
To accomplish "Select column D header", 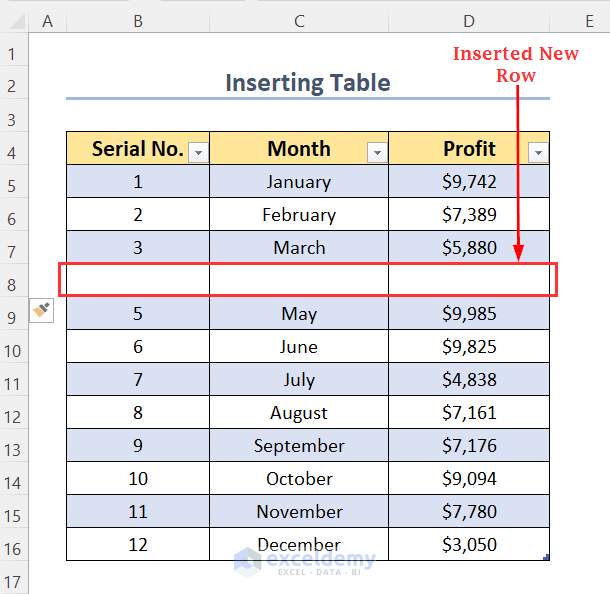I will (x=469, y=20).
